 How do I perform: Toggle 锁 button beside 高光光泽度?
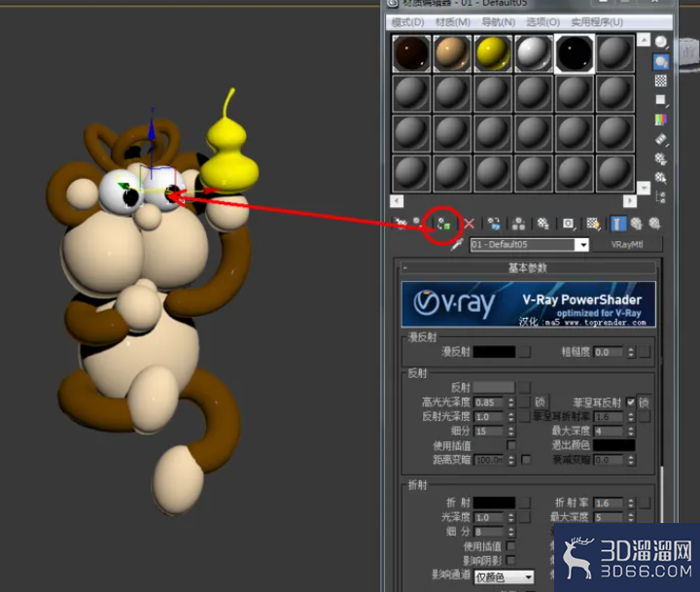pos(541,402)
